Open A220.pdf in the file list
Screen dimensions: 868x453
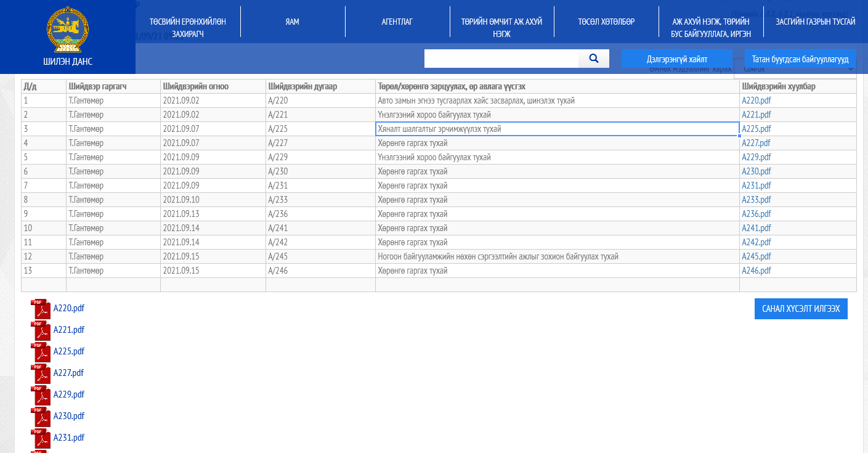tap(69, 308)
